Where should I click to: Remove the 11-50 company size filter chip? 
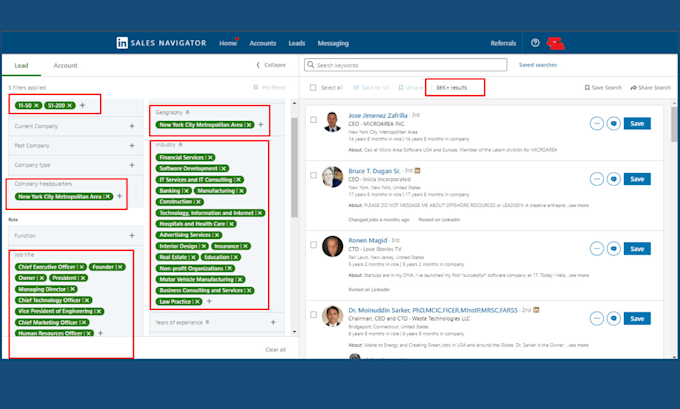coord(36,105)
